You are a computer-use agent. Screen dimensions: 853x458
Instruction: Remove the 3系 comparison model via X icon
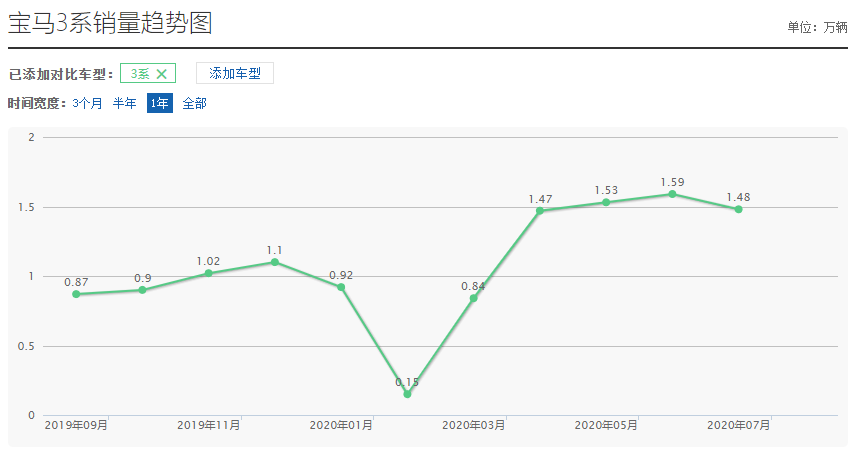pos(162,74)
